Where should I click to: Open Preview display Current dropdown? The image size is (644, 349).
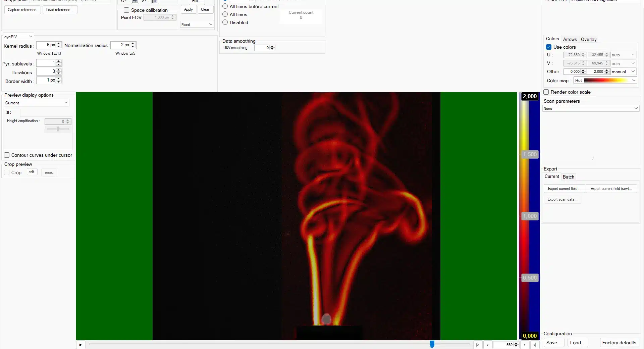[x=37, y=103]
